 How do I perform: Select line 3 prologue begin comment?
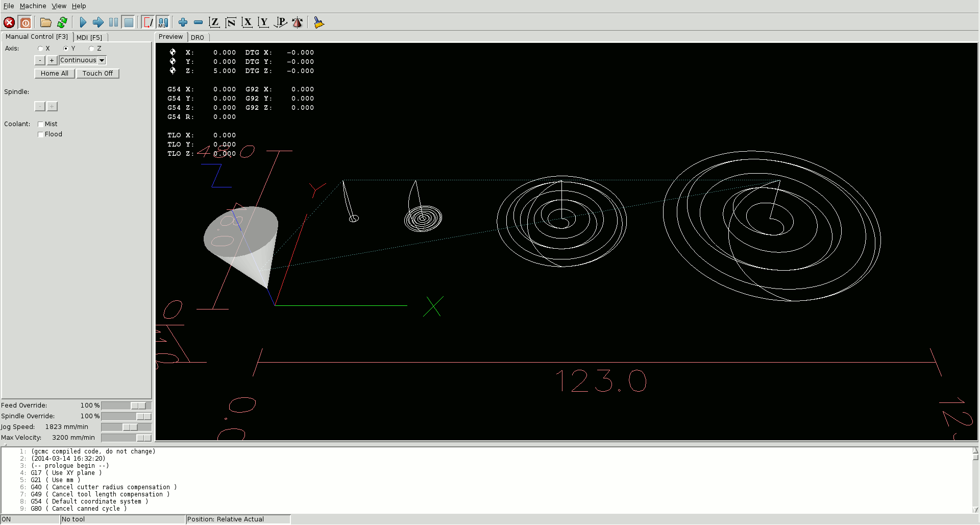(70, 466)
